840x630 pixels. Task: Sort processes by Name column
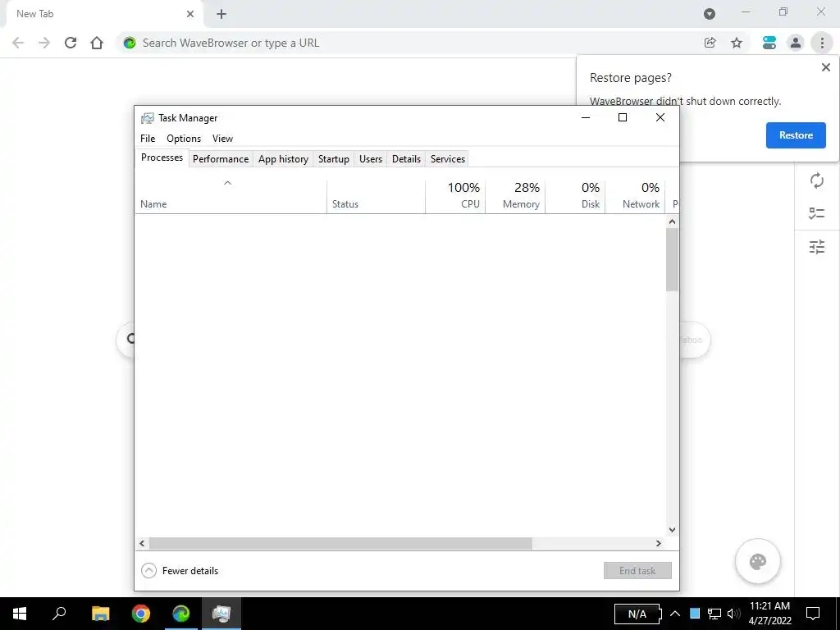(x=231, y=196)
